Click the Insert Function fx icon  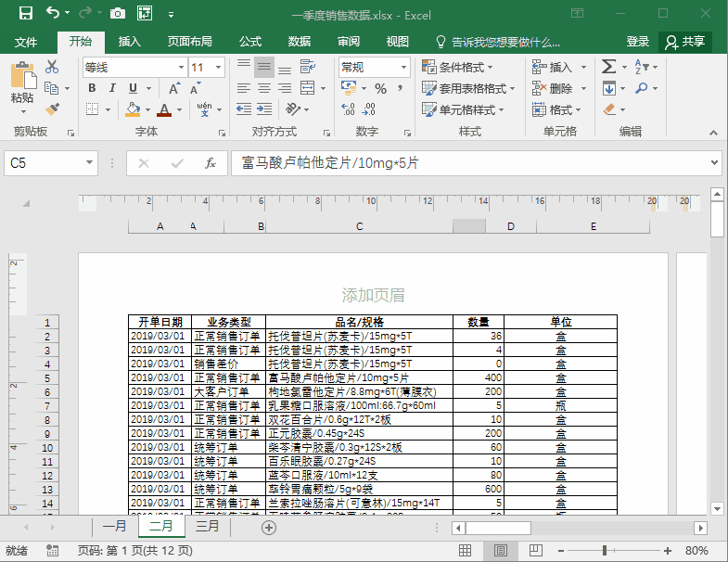[211, 163]
